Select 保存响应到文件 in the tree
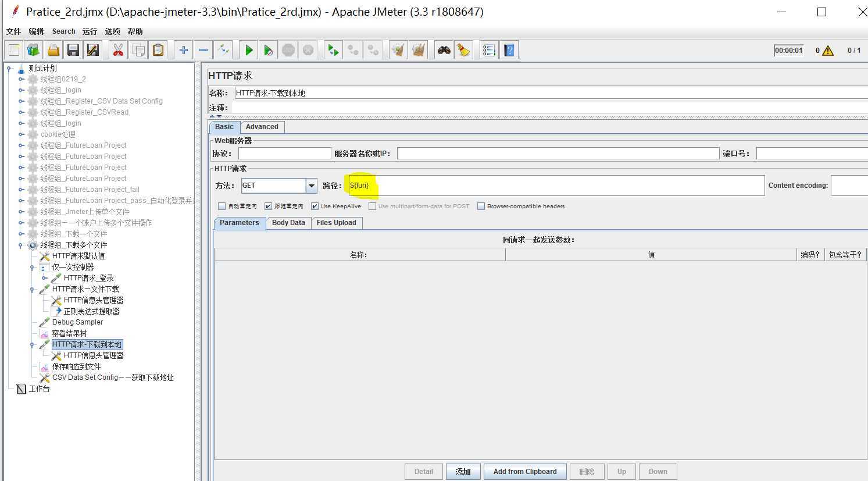 point(76,366)
